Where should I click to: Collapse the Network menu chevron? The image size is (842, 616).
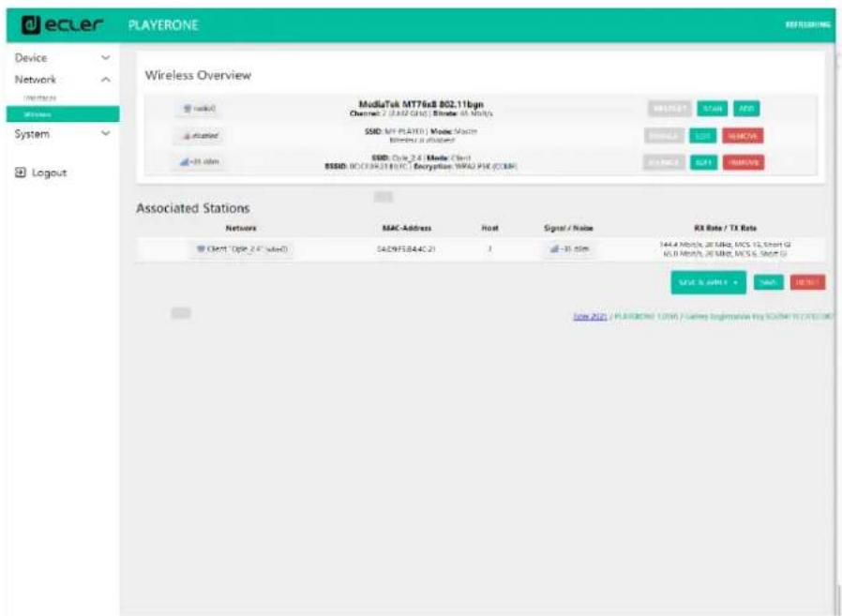coord(106,80)
